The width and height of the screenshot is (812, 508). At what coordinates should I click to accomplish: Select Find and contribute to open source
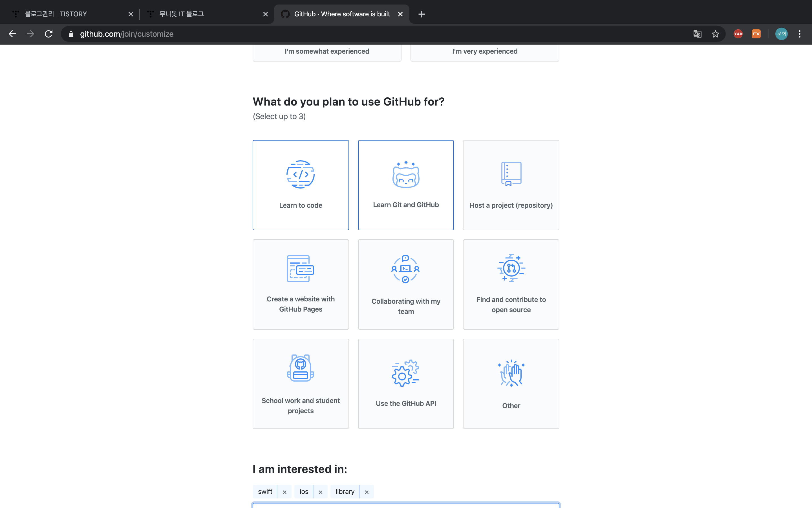pos(511,284)
